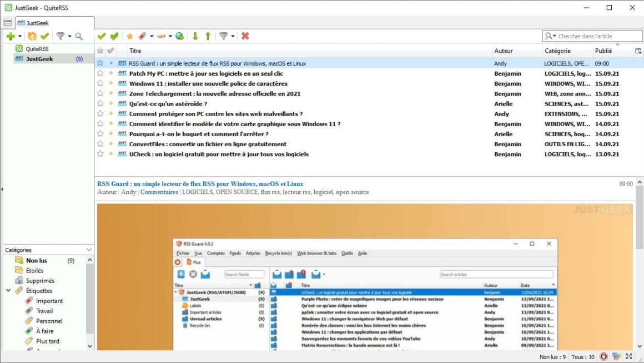Mark selected news as read (first green check)
This screenshot has width=644, height=363.
click(x=102, y=36)
